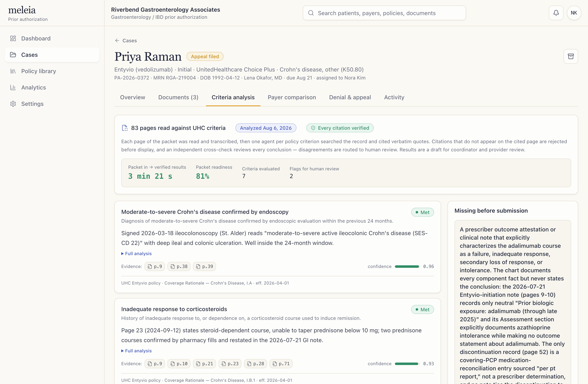
Task: Click the document icon beside 83 pages read
Action: [x=125, y=128]
